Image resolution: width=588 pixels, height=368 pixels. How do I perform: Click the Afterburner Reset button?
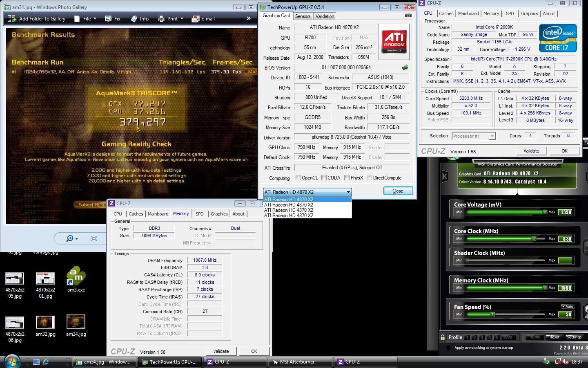coord(554,337)
